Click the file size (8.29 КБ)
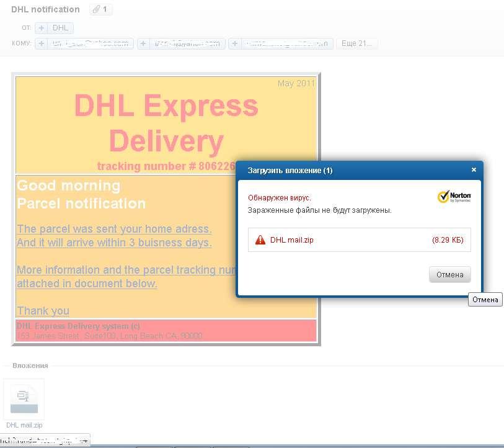 coord(448,240)
